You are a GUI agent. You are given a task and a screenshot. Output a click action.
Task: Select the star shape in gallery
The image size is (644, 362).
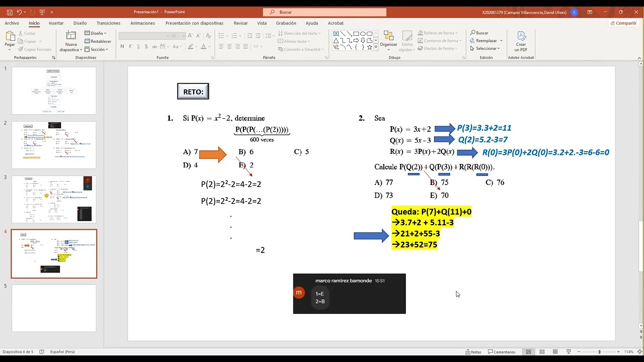(x=369, y=47)
